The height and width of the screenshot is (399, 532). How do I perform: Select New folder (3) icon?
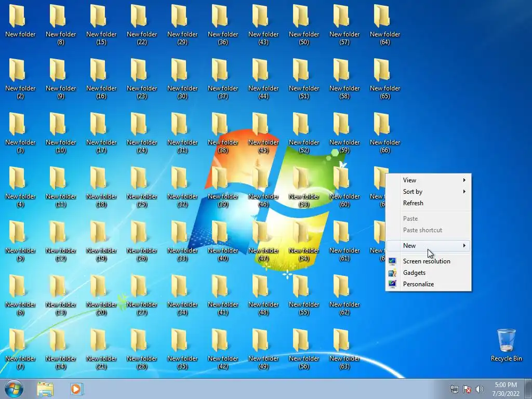[x=17, y=124]
